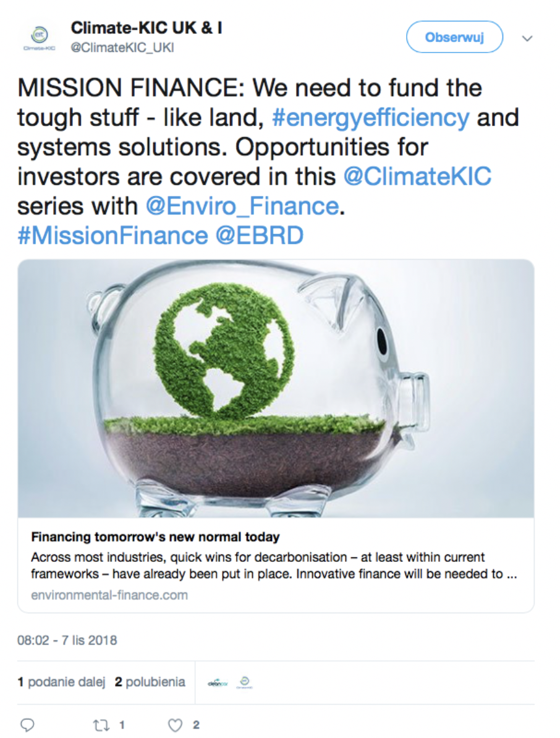Viewport: 560px width, 738px height.
Task: Open 'Financing tomorrow's new normal today' headline
Action: click(x=155, y=537)
